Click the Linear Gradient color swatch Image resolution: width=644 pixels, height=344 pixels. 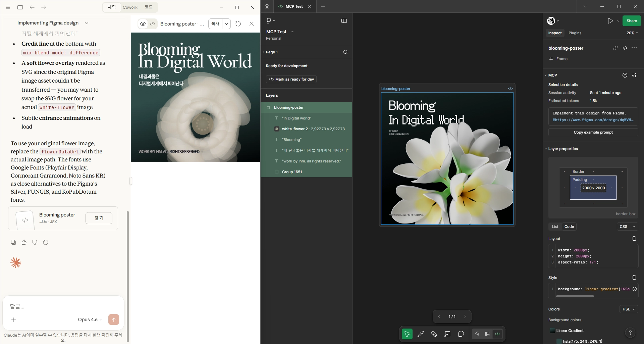click(x=552, y=331)
